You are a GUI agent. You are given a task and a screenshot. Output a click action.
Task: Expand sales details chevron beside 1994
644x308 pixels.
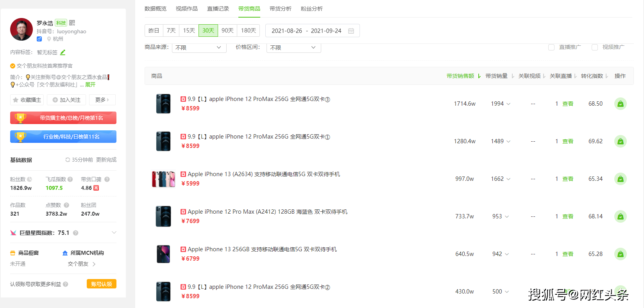tap(508, 104)
